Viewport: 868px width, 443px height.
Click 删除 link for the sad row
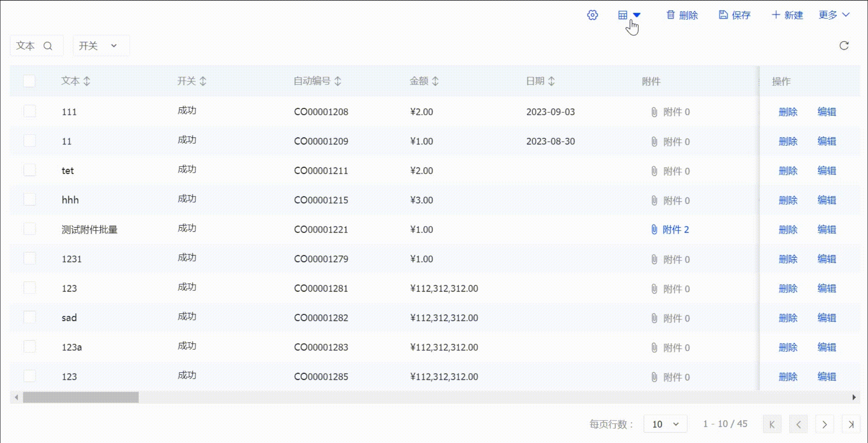pyautogui.click(x=788, y=318)
